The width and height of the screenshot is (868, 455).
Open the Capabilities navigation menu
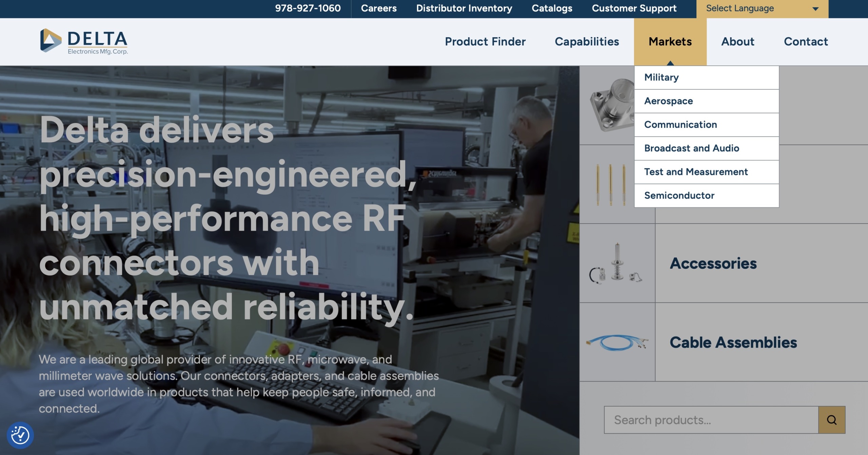pyautogui.click(x=587, y=42)
